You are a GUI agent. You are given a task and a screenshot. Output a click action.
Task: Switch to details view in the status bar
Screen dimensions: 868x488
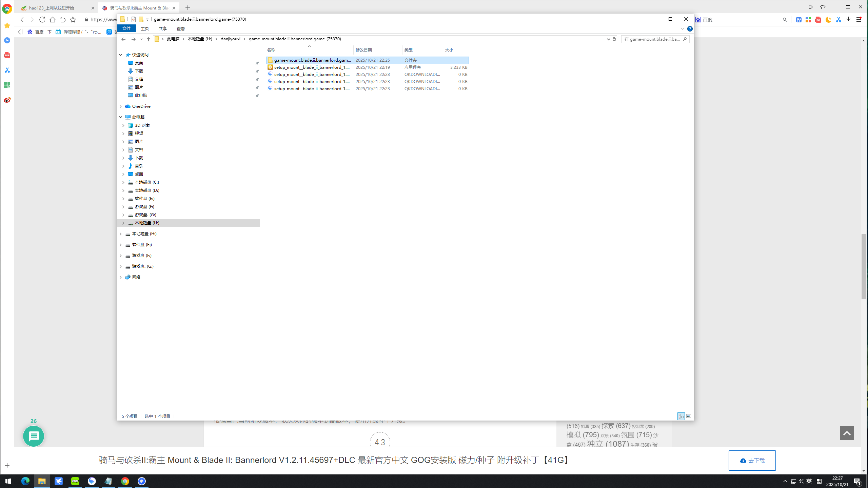(x=681, y=416)
